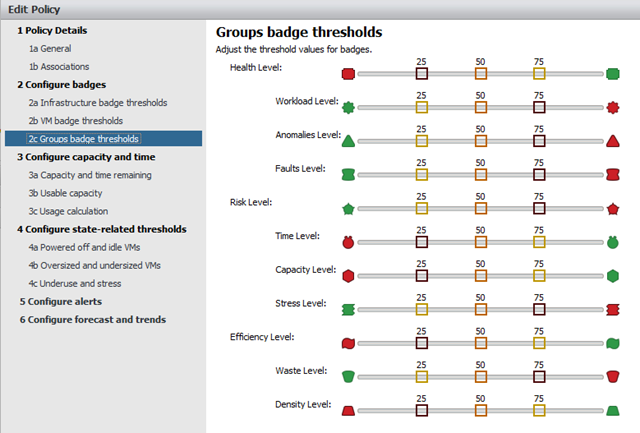The width and height of the screenshot is (640, 433).
Task: Select 3a Capacity and time remaining
Action: click(x=90, y=175)
